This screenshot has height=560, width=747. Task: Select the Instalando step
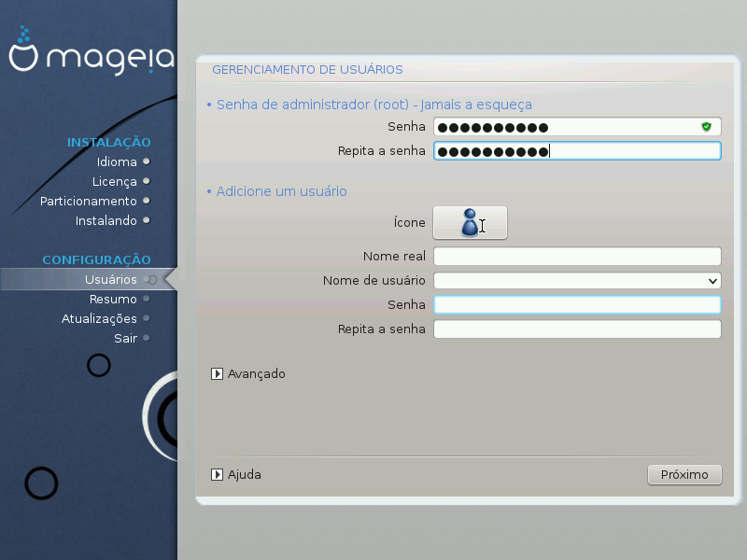pos(112,220)
